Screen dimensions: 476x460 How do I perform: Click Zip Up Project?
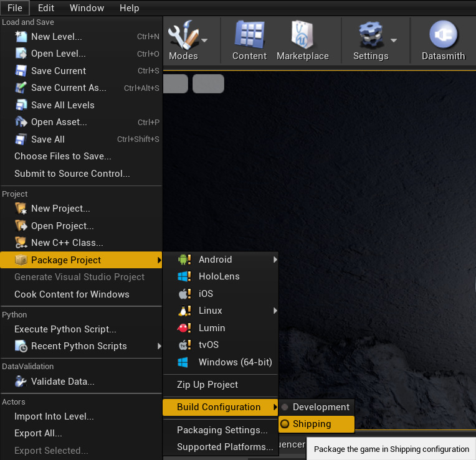coord(207,385)
